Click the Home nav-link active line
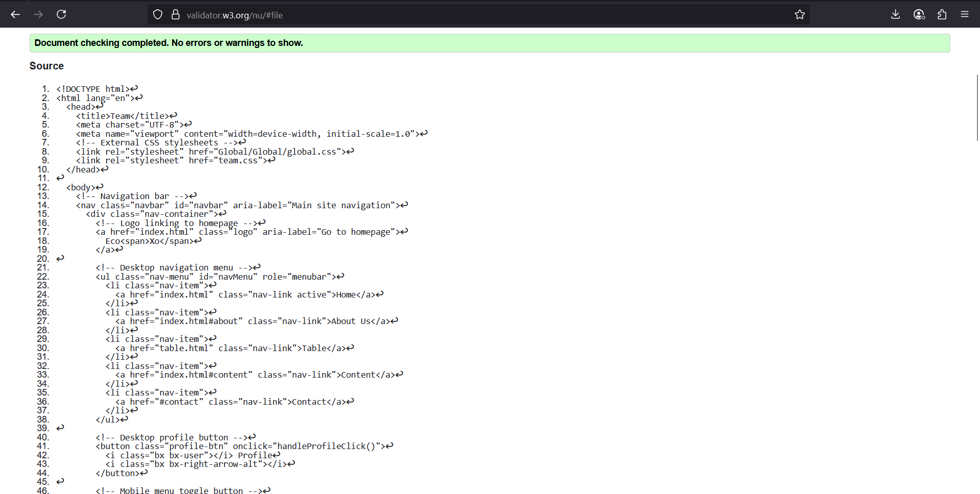Image resolution: width=980 pixels, height=494 pixels. (249, 294)
